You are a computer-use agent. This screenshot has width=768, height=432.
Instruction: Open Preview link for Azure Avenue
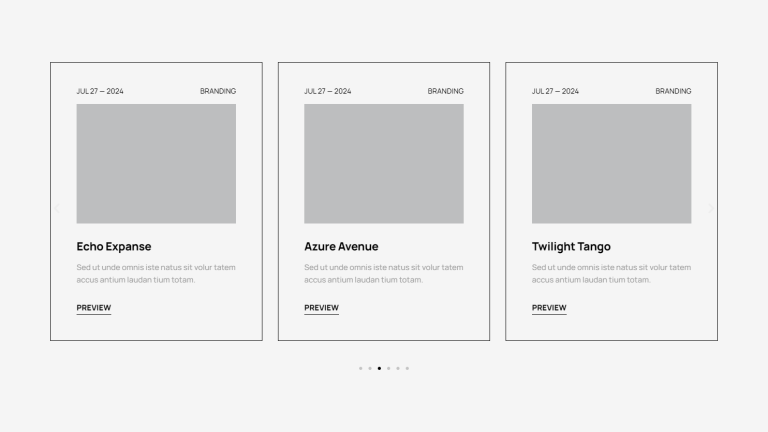(321, 308)
